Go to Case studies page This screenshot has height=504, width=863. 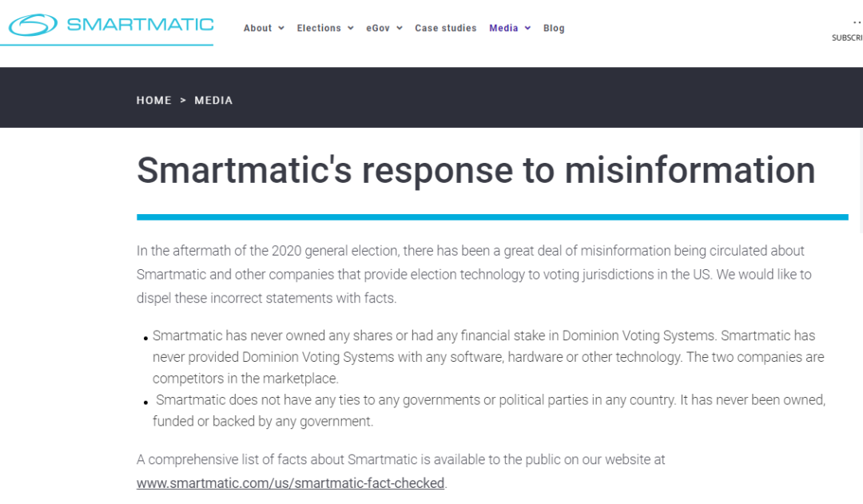(x=445, y=28)
